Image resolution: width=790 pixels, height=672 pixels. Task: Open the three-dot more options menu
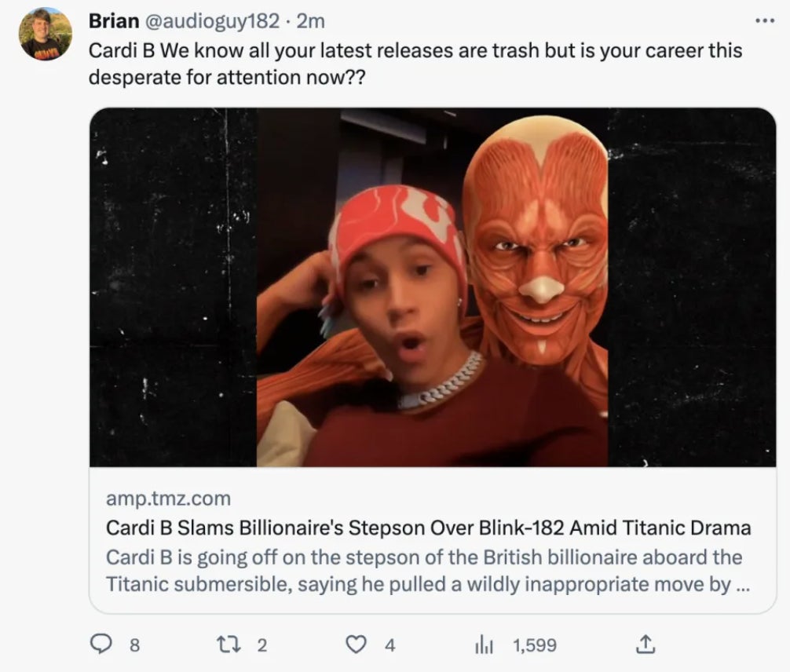coord(764,20)
